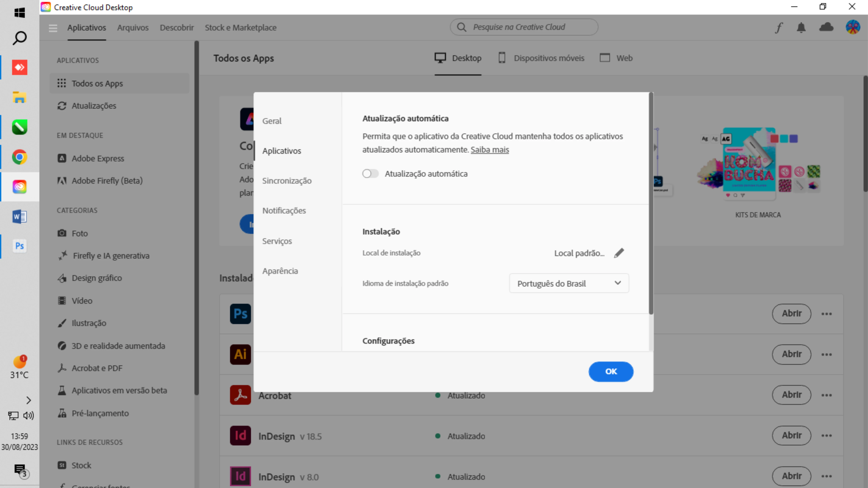Screen dimensions: 868x488
Task: Click the pencil icon to edit install location
Action: [x=619, y=253]
